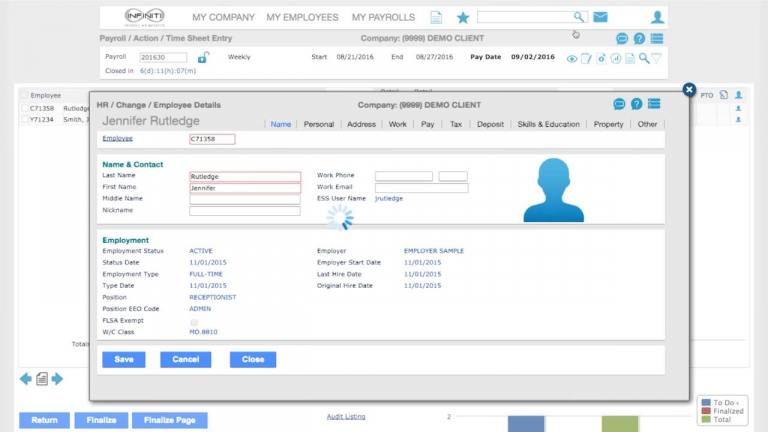Click the Return button
This screenshot has width=768, height=432.
(x=45, y=420)
